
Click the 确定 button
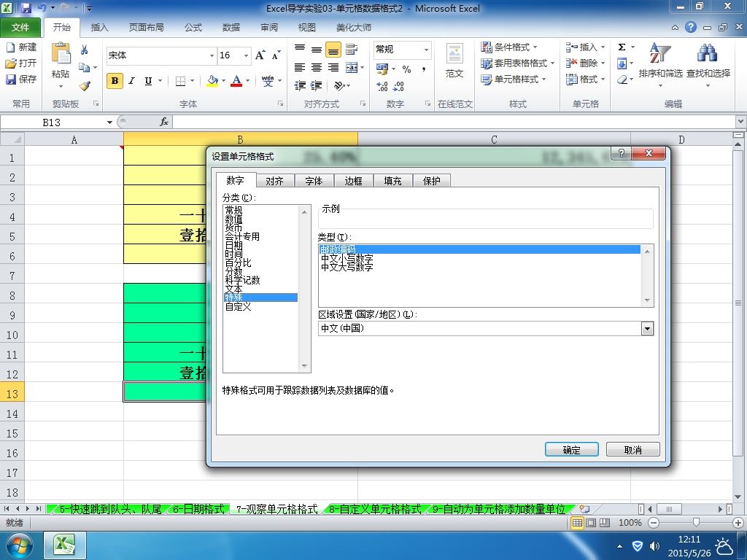(x=572, y=449)
